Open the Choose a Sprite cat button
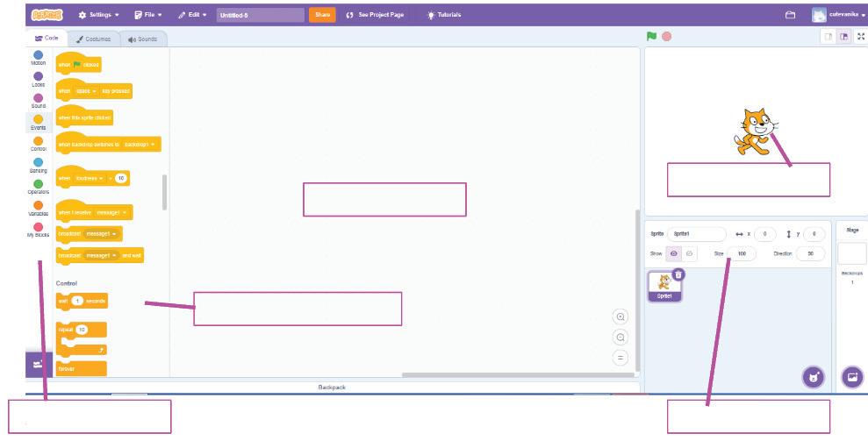 814,377
